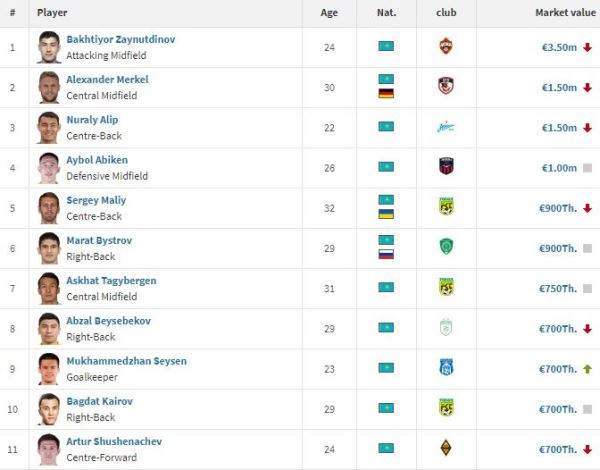600x470 pixels.
Task: Click Seysen's green market value up arrow
Action: coord(587,368)
